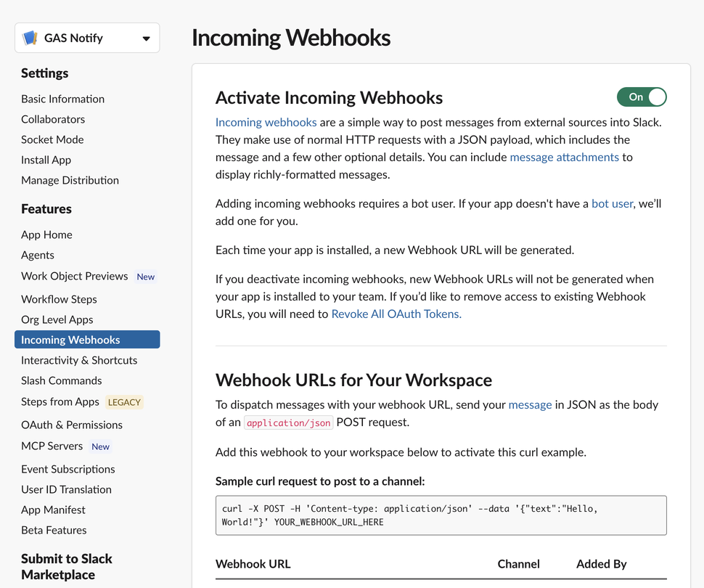
Task: Go to Collaborators page
Action: pos(53,119)
